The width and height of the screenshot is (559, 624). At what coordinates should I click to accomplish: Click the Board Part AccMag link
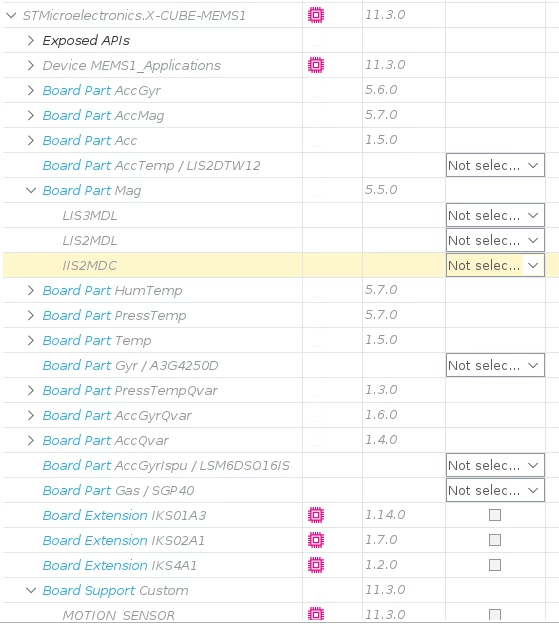[103, 116]
